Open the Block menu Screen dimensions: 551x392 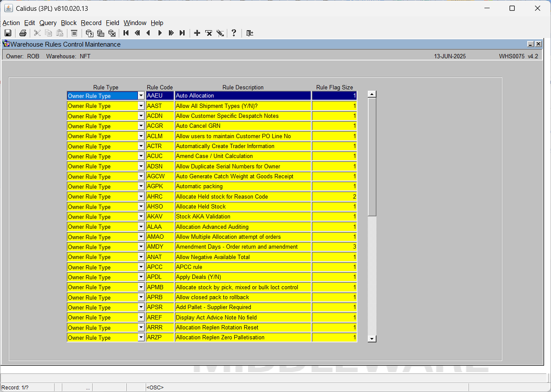pos(69,23)
